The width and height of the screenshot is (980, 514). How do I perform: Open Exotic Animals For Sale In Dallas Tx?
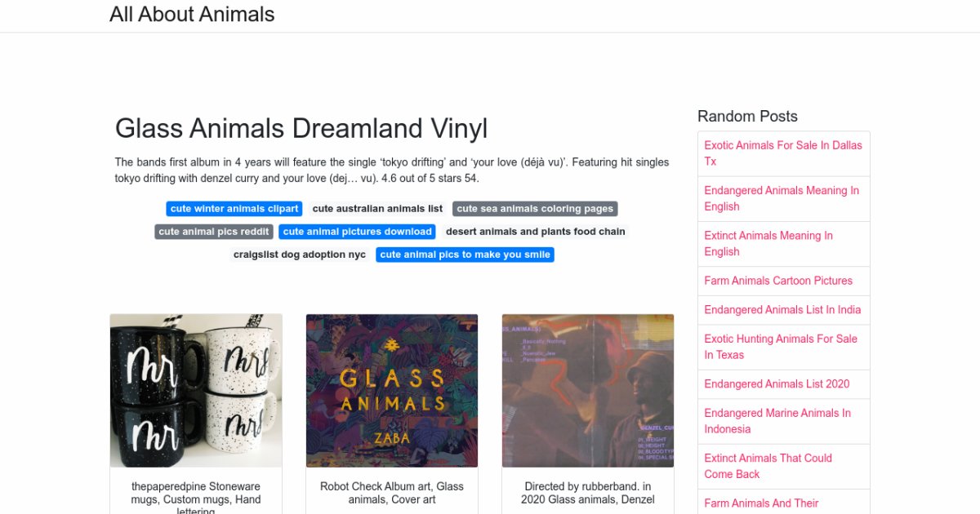(783, 153)
